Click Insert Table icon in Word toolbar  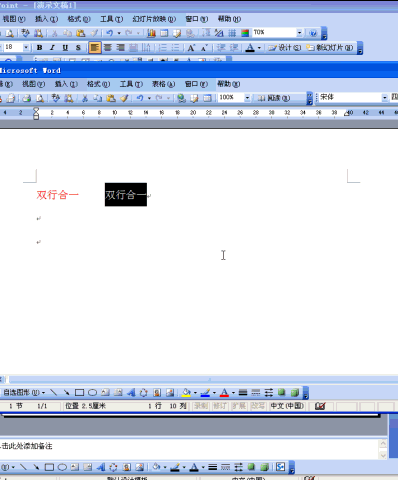[207, 98]
